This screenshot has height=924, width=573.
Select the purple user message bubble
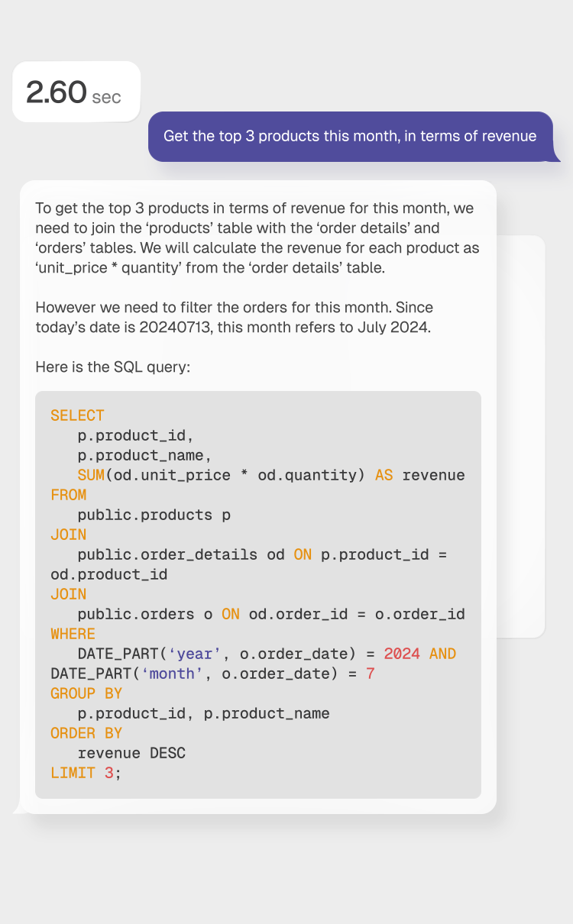pyautogui.click(x=350, y=137)
